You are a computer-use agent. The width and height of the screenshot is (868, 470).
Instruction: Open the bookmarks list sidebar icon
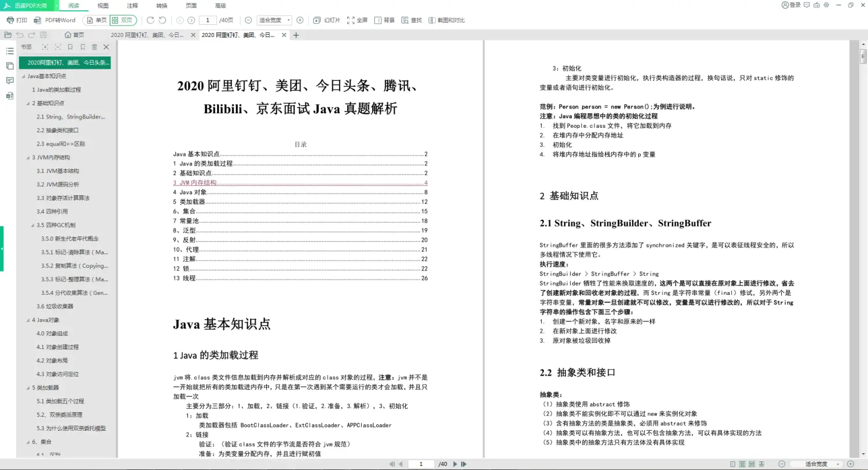[10, 51]
